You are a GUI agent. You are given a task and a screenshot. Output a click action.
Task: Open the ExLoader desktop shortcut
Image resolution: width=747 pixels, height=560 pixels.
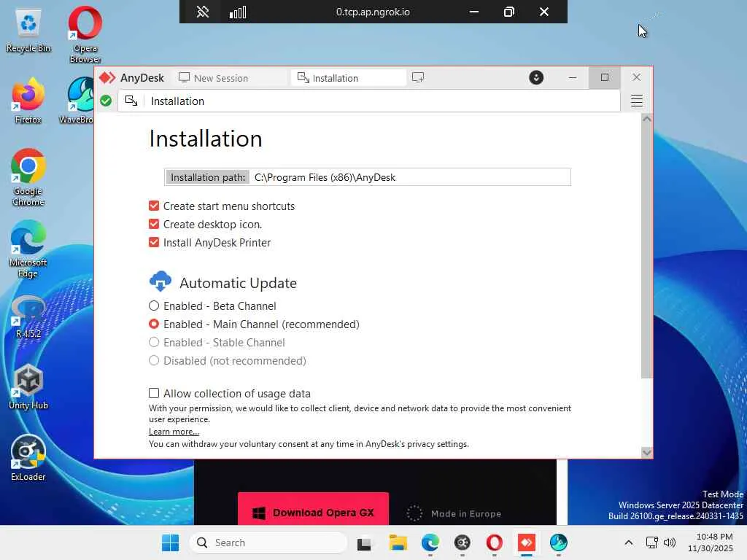click(28, 459)
